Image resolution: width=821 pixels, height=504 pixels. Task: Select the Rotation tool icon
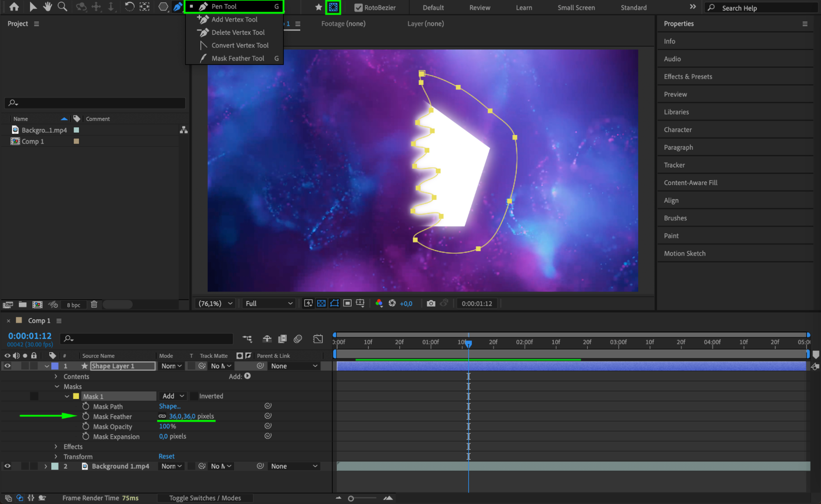coord(129,7)
